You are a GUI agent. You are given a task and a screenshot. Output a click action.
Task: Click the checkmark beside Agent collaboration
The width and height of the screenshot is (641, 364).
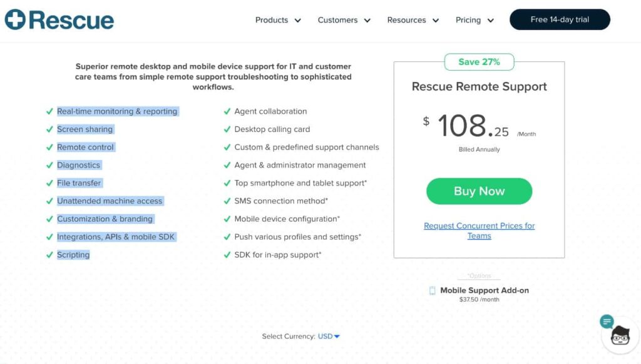(228, 111)
